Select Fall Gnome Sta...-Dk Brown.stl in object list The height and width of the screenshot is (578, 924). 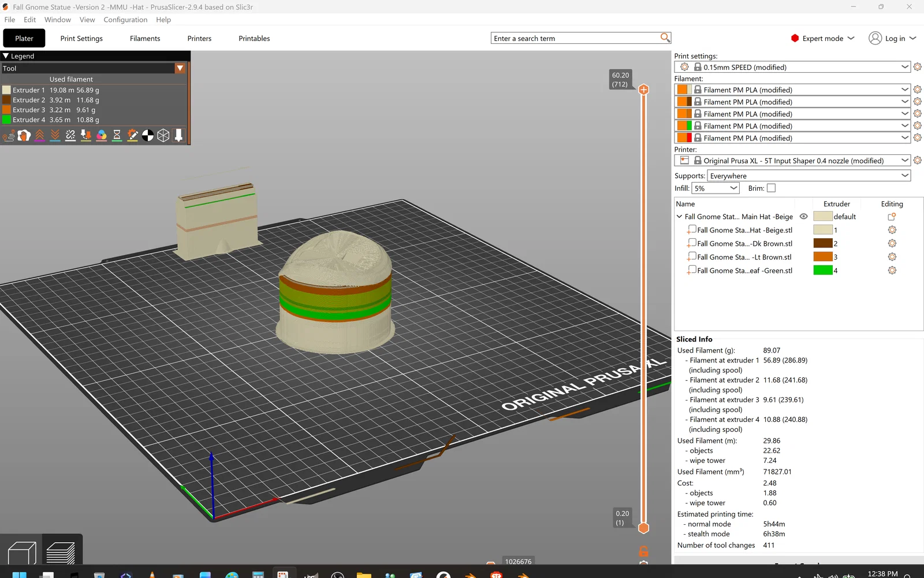pyautogui.click(x=744, y=243)
